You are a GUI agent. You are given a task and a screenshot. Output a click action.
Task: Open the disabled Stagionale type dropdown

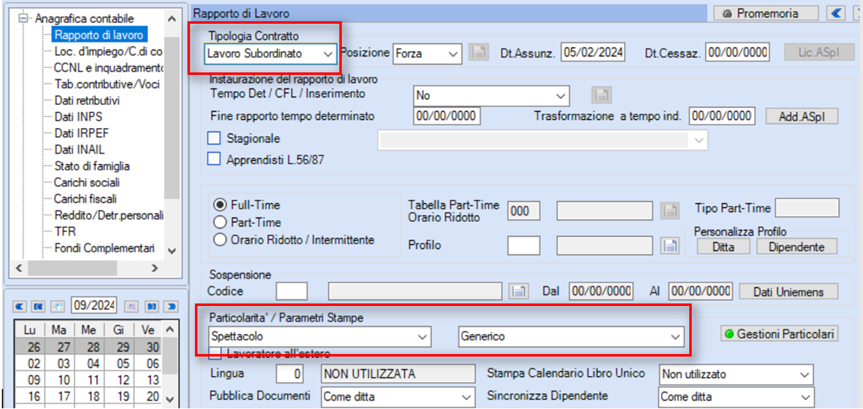point(543,140)
